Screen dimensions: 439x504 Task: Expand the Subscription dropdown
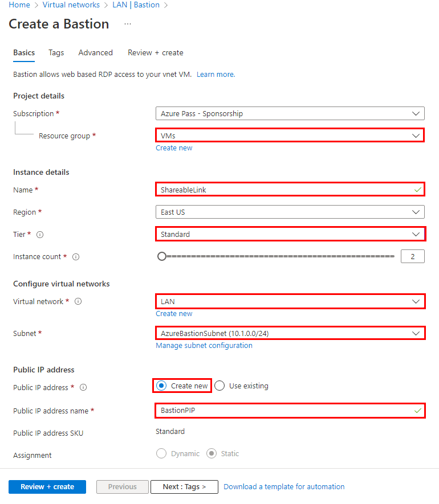[290, 113]
